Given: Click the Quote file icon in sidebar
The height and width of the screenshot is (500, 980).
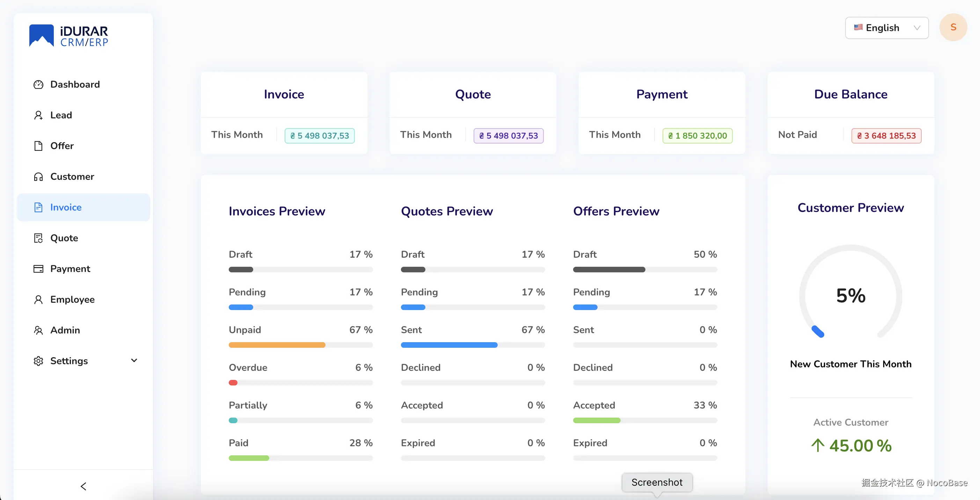Looking at the screenshot, I should pos(38,238).
